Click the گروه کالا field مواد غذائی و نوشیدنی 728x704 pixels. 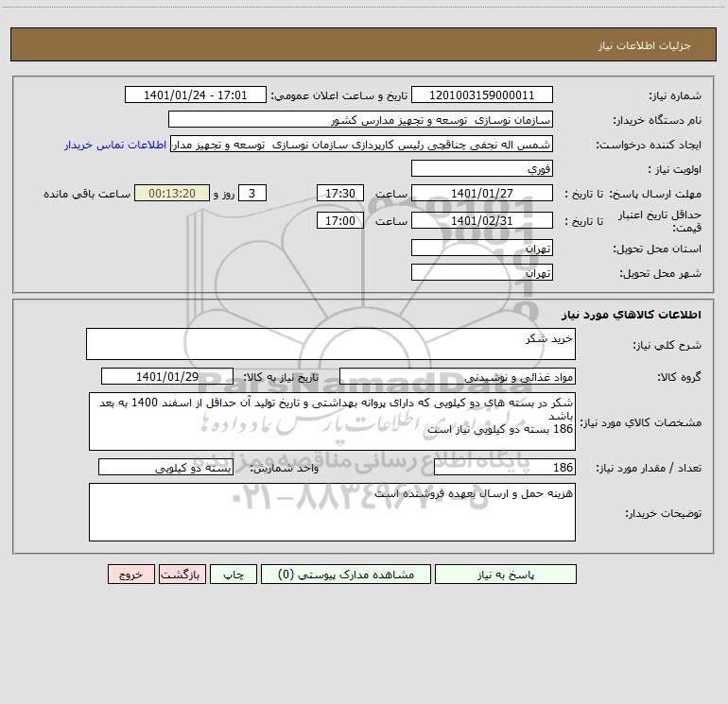pos(458,376)
